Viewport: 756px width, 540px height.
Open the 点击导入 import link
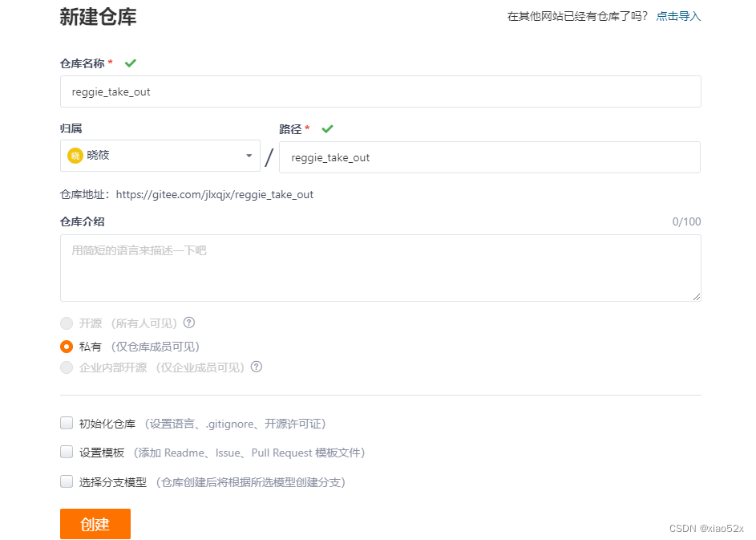click(x=678, y=15)
